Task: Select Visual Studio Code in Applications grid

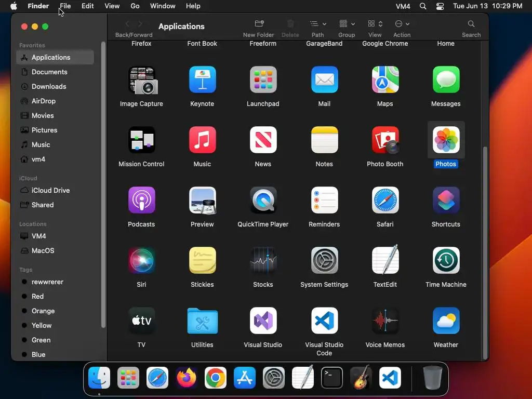Action: pos(324,321)
